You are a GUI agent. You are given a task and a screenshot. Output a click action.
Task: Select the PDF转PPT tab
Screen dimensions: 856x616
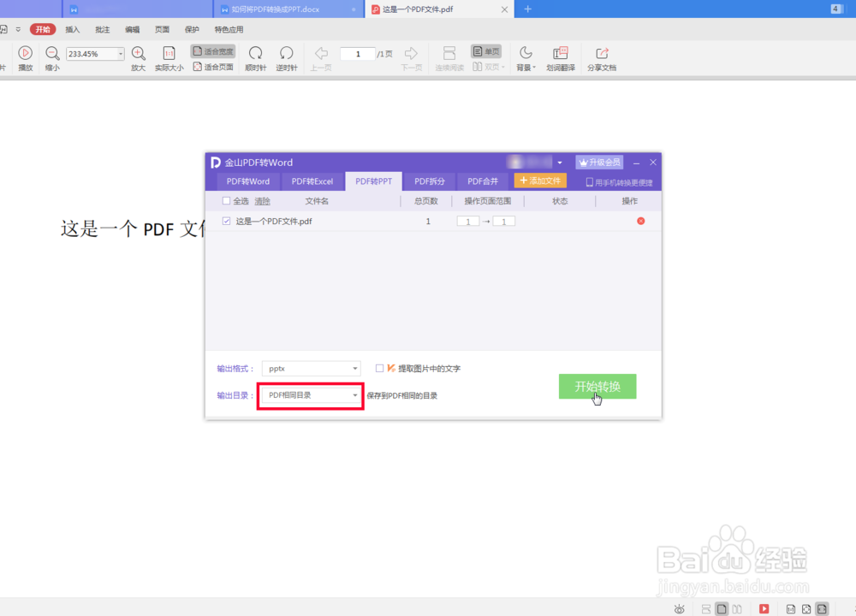[373, 181]
